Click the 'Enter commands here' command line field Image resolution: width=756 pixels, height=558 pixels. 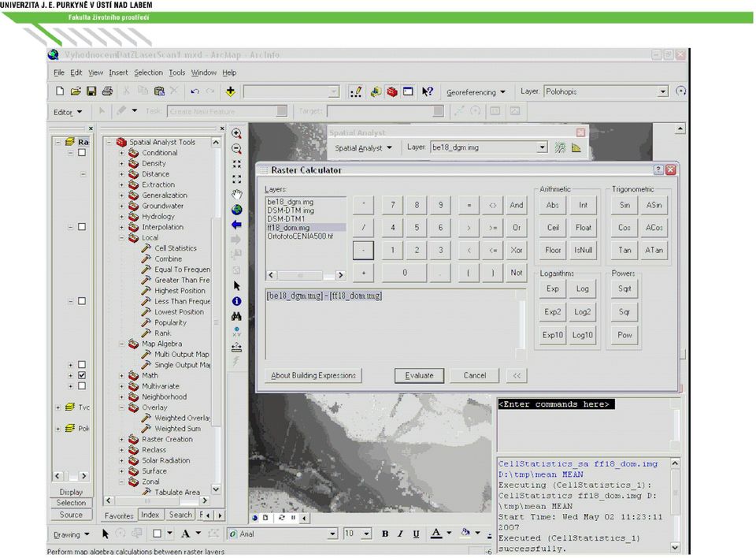point(556,404)
